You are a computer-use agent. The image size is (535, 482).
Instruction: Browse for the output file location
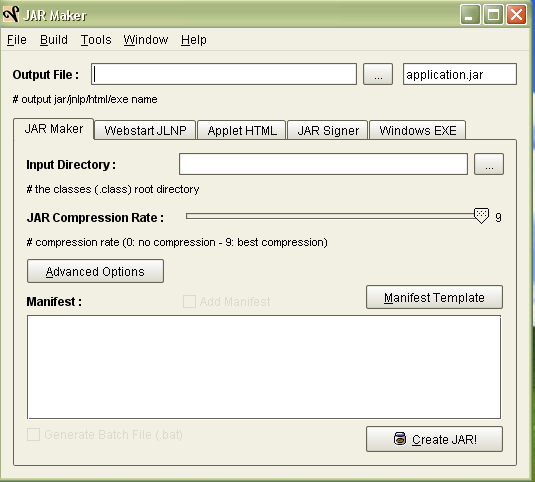pyautogui.click(x=378, y=74)
